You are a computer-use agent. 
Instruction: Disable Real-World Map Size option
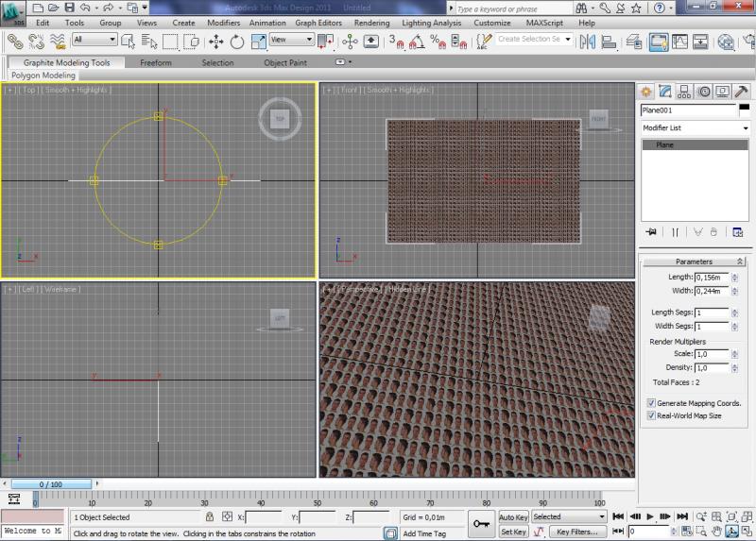pyautogui.click(x=650, y=415)
